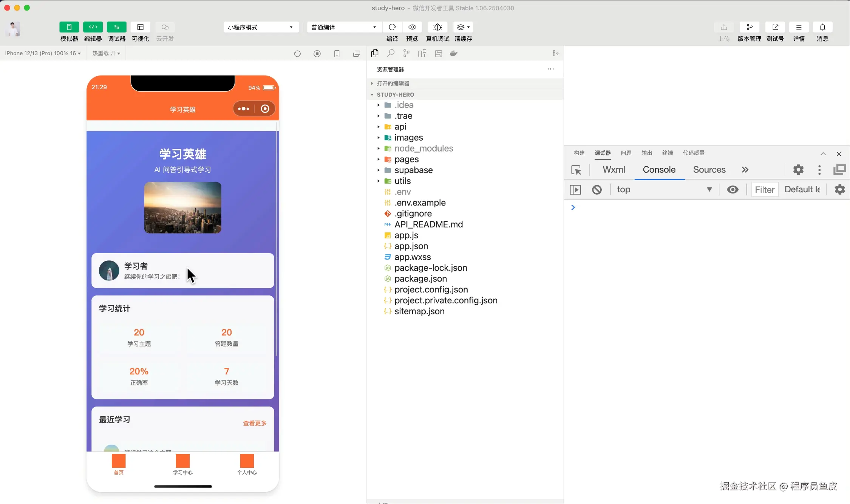Clear the console with the ban icon
This screenshot has width=850, height=504.
click(597, 190)
